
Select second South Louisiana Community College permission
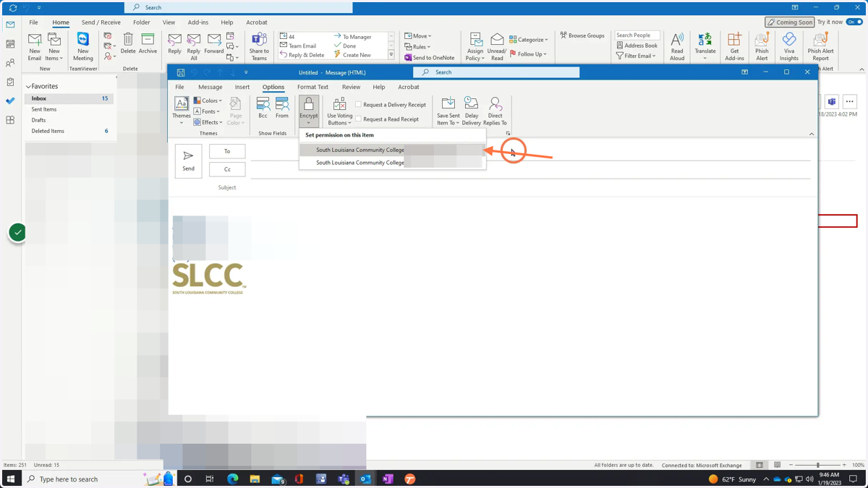pos(392,163)
